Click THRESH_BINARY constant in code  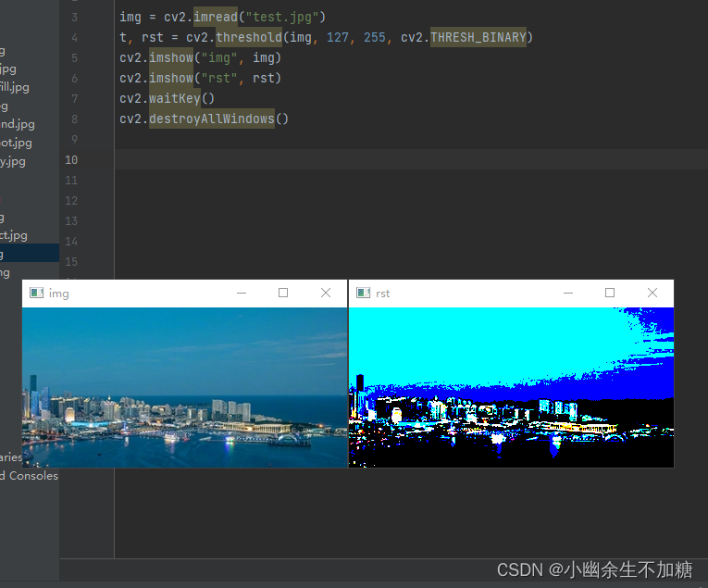pyautogui.click(x=478, y=37)
